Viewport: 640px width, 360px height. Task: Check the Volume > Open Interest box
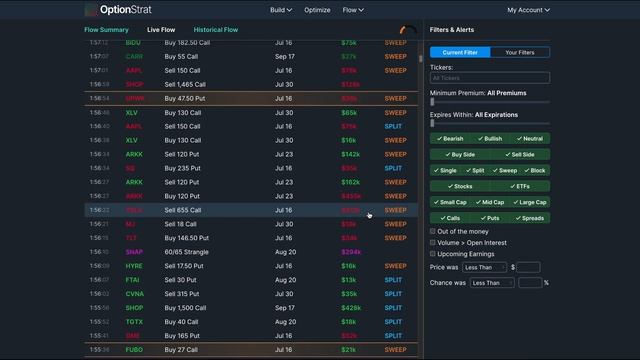pos(433,242)
